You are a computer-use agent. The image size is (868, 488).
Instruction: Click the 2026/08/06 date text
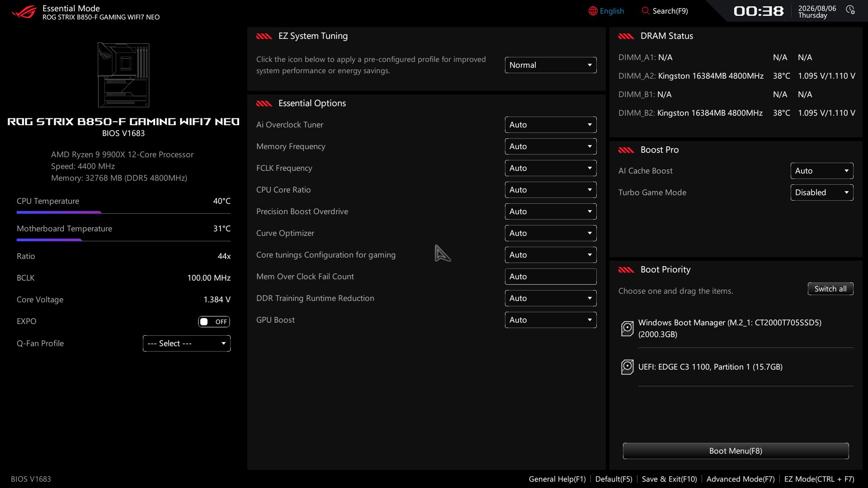coord(817,8)
